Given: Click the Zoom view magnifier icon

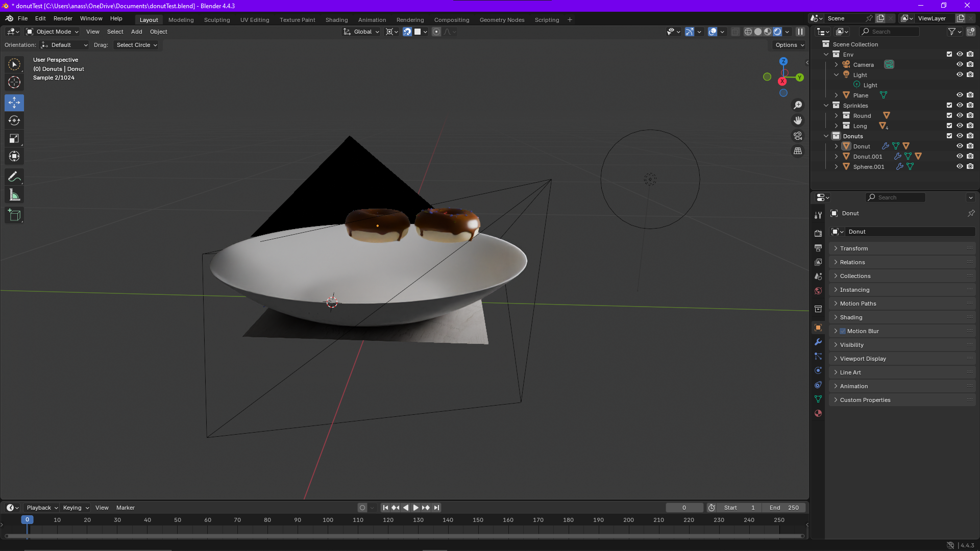Looking at the screenshot, I should click(x=798, y=105).
